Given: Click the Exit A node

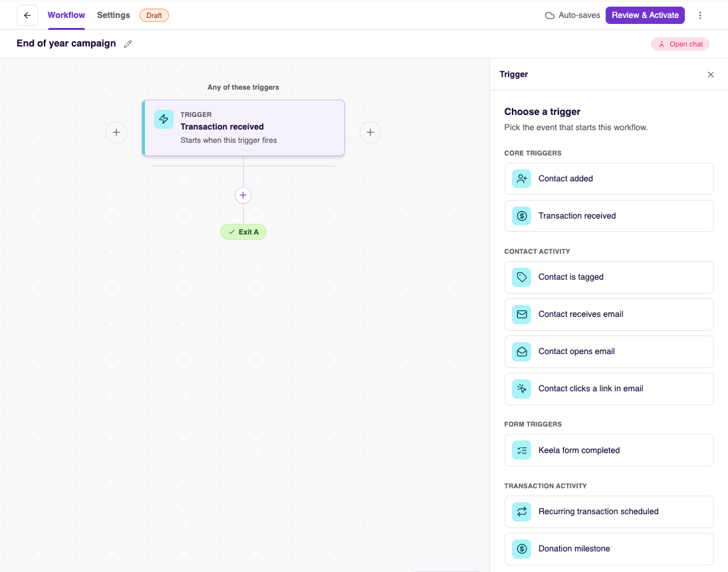Looking at the screenshot, I should [x=243, y=232].
